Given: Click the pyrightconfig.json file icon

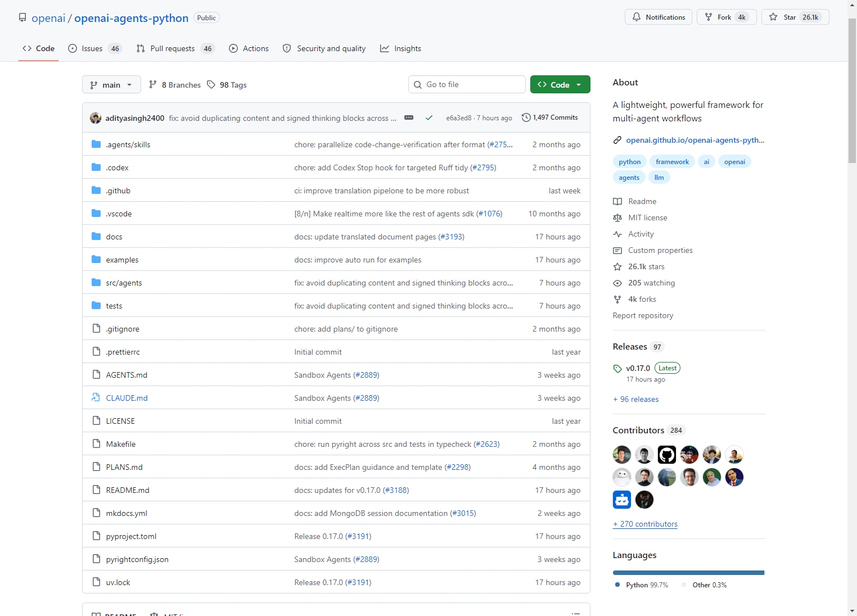Looking at the screenshot, I should 96,559.
